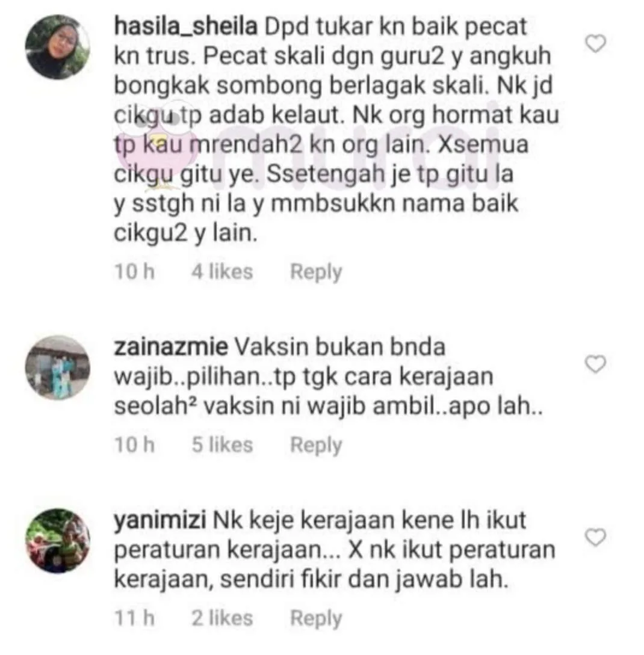
Task: View the 5 likes on zainazmie's comment
Action: click(x=222, y=444)
